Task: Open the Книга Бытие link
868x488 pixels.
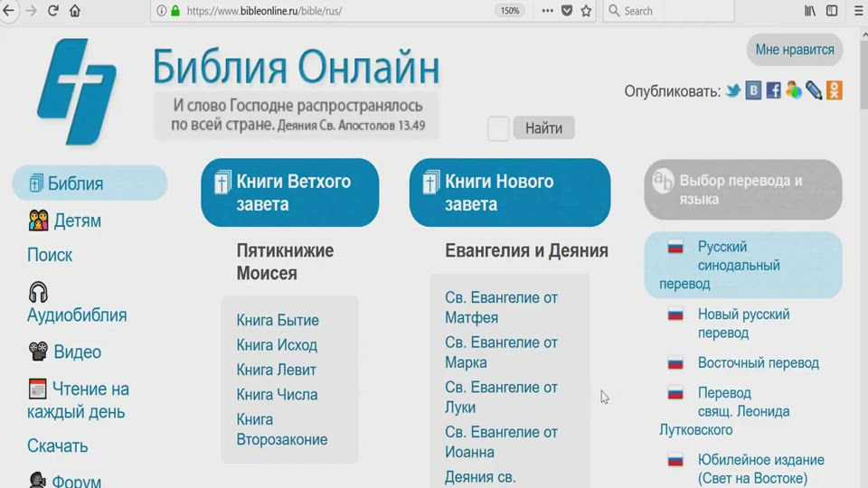Action: coord(278,320)
